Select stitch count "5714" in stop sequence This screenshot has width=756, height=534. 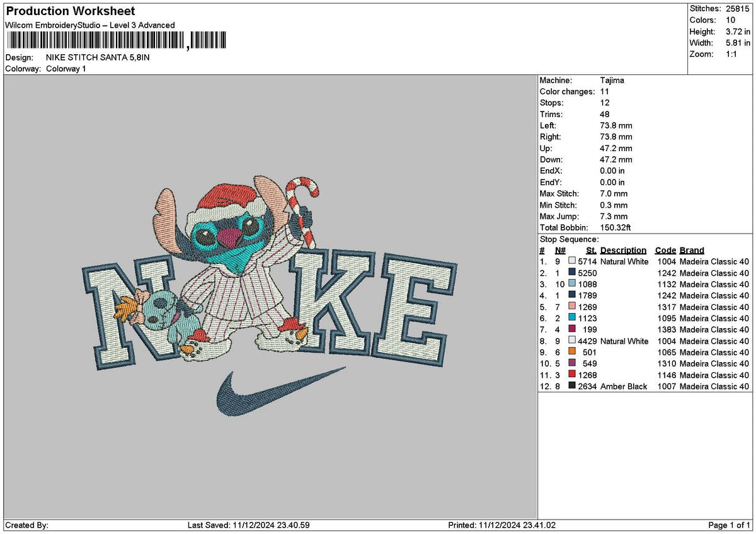[587, 261]
